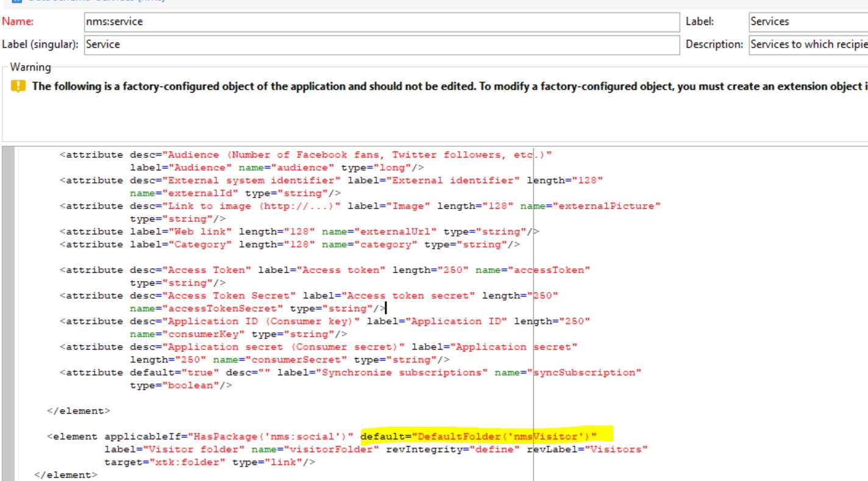Click label="External identifier" in the XML
Screen dimensions: 868x481
click(434, 180)
